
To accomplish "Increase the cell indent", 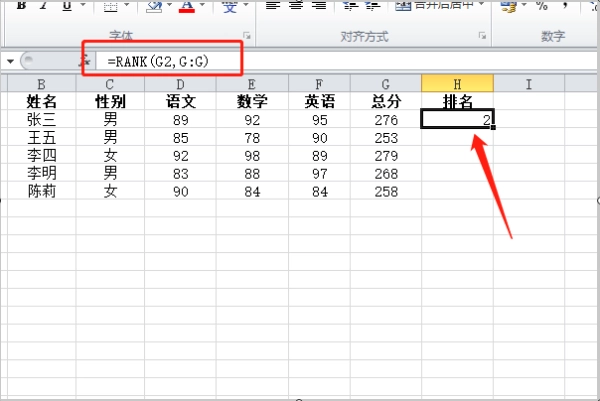I will point(372,5).
